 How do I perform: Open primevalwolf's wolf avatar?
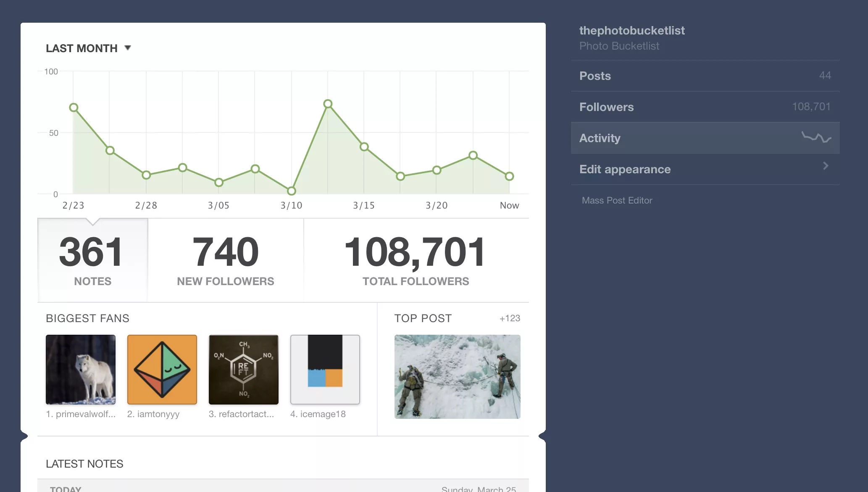tap(81, 370)
